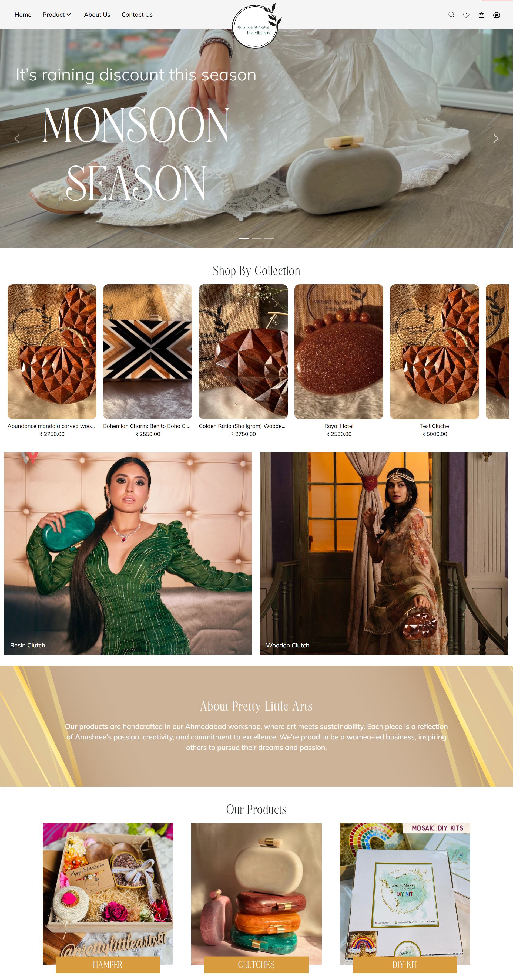Screen dimensions: 513x980
Task: Select the third carousel slide indicator
Action: pyautogui.click(x=269, y=239)
